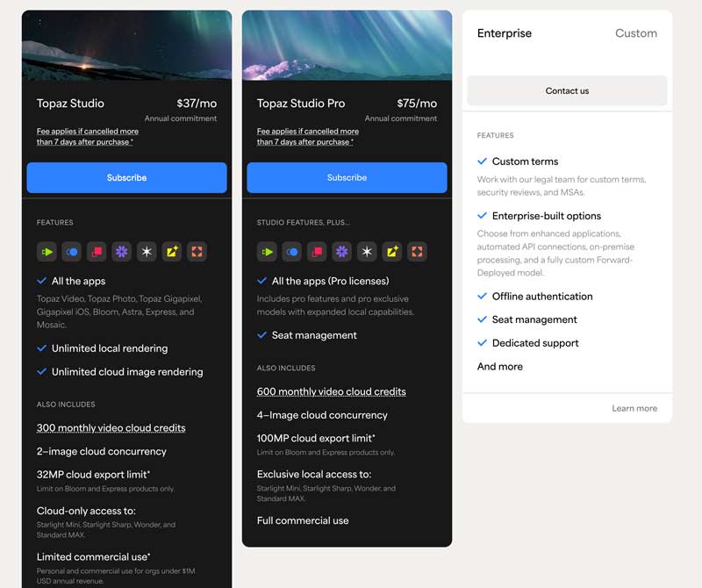The width and height of the screenshot is (702, 588).
Task: Click 'All the apps (Pro licenses)' feature
Action: point(331,281)
